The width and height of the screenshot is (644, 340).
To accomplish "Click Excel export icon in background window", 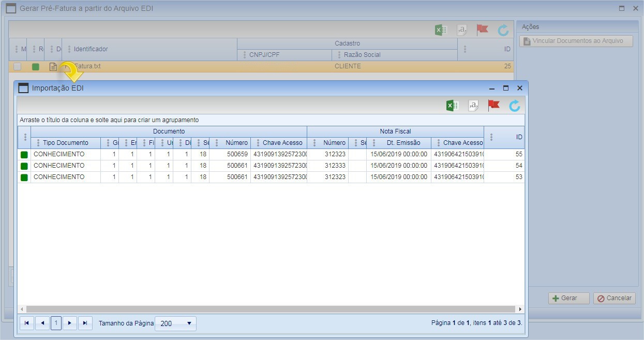I will pyautogui.click(x=441, y=30).
